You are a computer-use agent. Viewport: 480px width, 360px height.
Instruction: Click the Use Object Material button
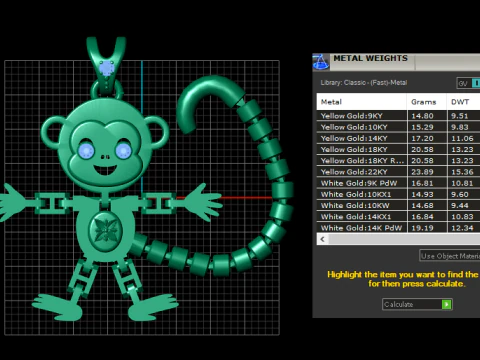pyautogui.click(x=450, y=256)
